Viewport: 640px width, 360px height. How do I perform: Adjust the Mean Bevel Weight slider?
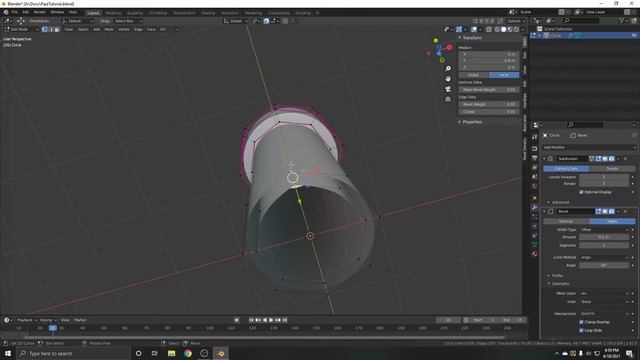pos(489,90)
